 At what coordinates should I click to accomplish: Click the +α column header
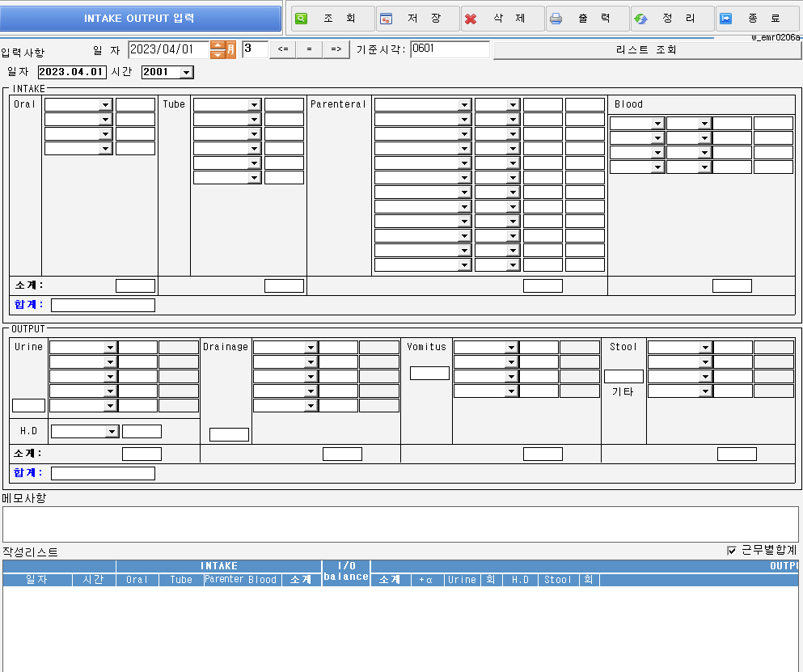pos(427,579)
